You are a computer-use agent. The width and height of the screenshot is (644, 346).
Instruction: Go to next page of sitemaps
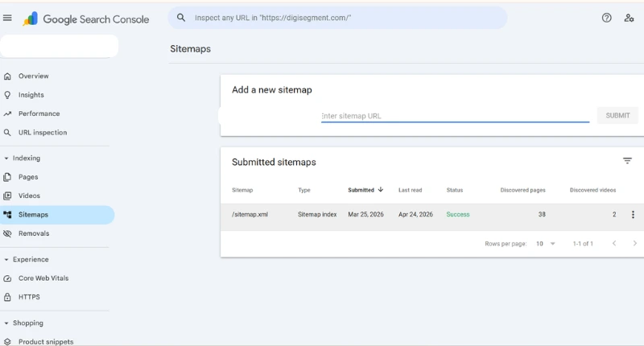coord(634,243)
